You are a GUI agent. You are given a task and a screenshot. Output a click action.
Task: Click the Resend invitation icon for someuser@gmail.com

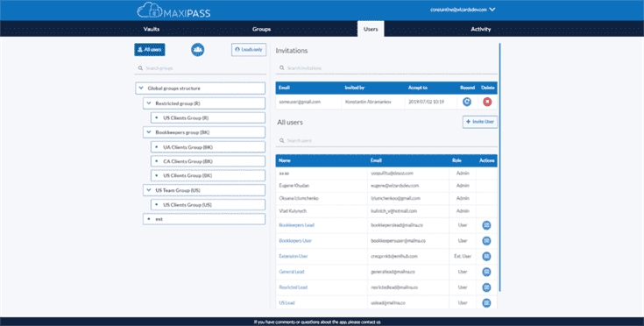pos(467,102)
